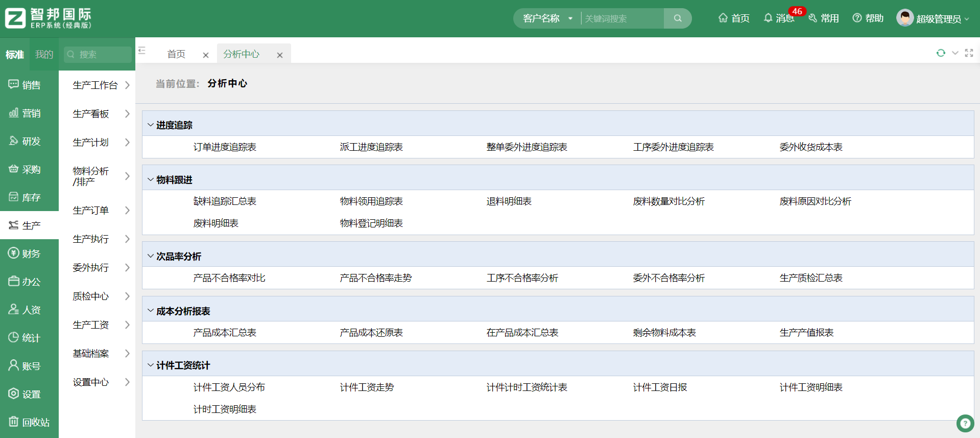Open the 人资 human resources module
The width and height of the screenshot is (980, 438).
(29, 310)
